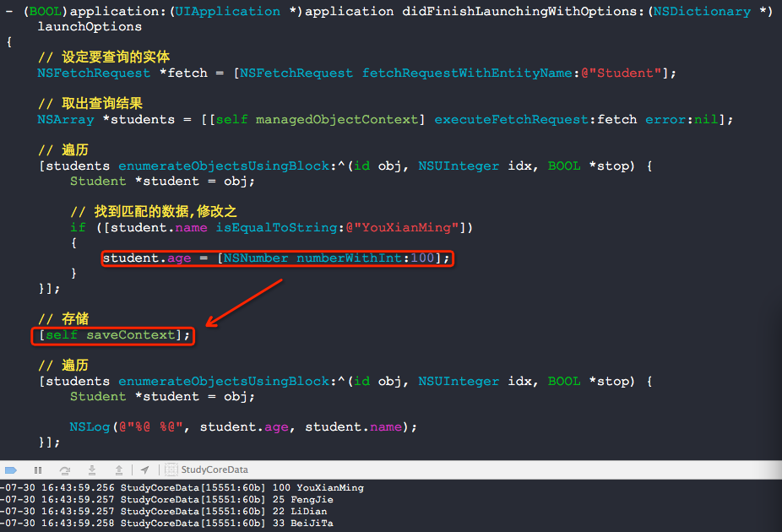Click executeFetchRequest: method call

pos(515,120)
